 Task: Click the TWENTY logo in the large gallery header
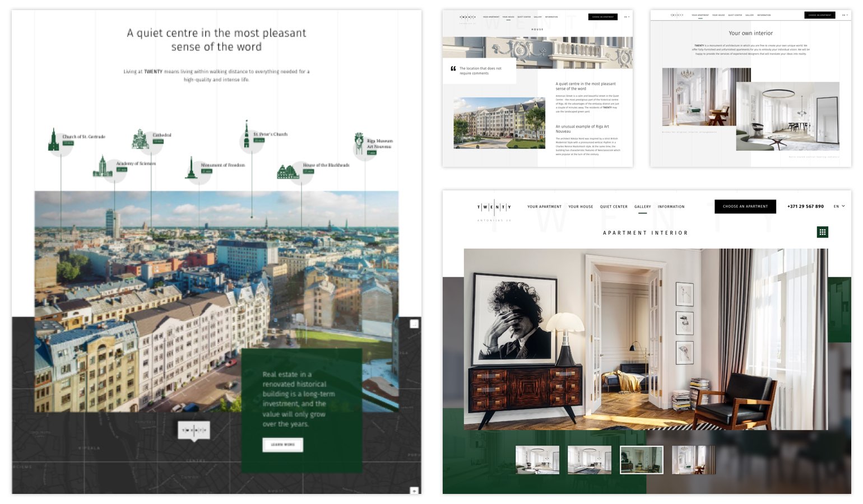click(494, 207)
